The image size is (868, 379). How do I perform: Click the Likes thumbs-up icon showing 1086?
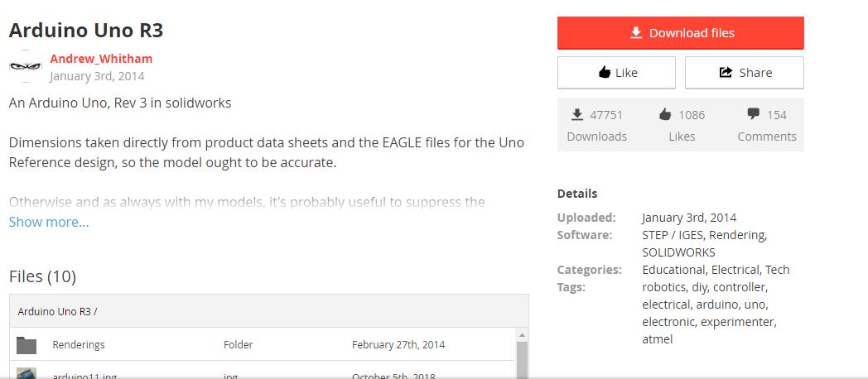[x=665, y=114]
